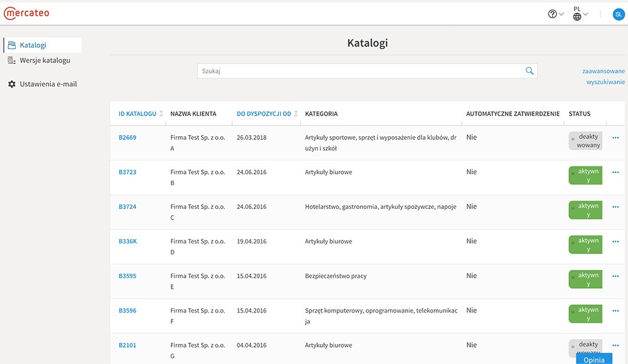The height and width of the screenshot is (364, 628).
Task: Click the gear icon for Ustawienia e-mail
Action: [11, 84]
